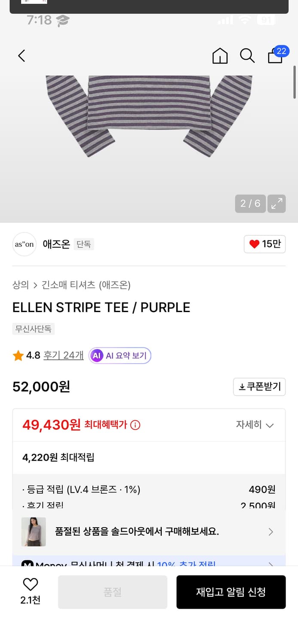This screenshot has height=644, width=298.
Task: Toggle the product like heart above 2.1천
Action: 30,585
